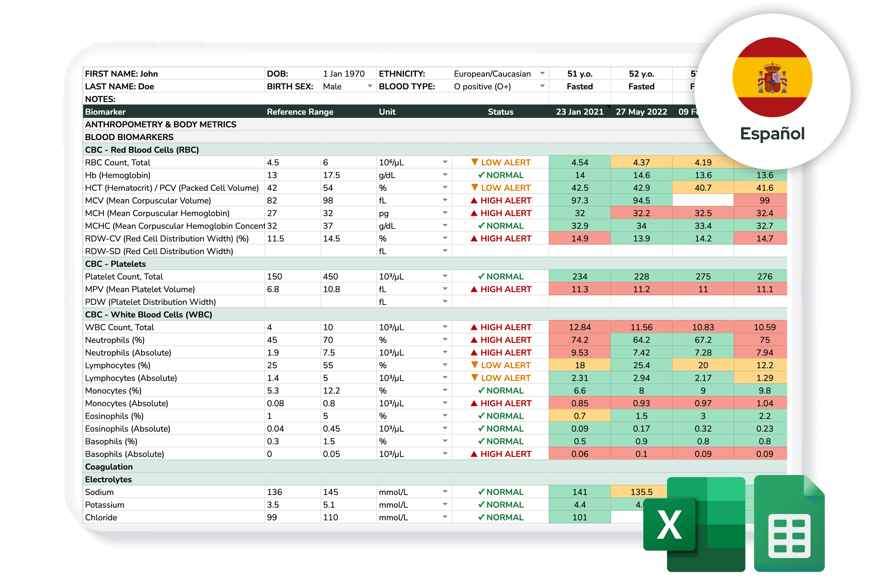Image resolution: width=885 pixels, height=588 pixels.
Task: Select the Monocytes (Absolute) biomarker label
Action: coord(126,403)
